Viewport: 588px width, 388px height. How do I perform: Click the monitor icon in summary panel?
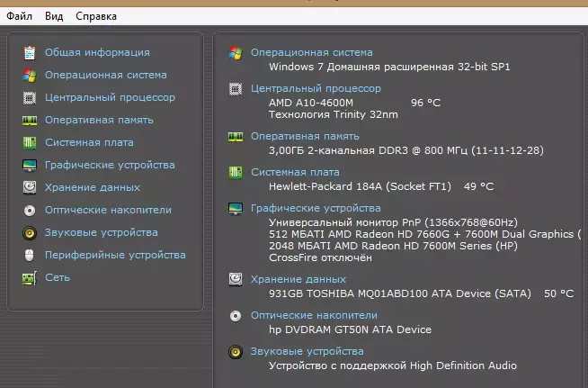236,209
